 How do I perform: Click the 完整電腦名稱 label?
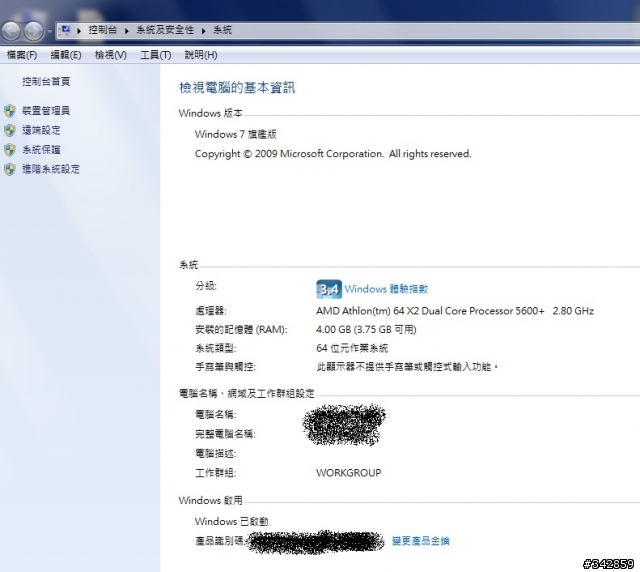coord(225,434)
